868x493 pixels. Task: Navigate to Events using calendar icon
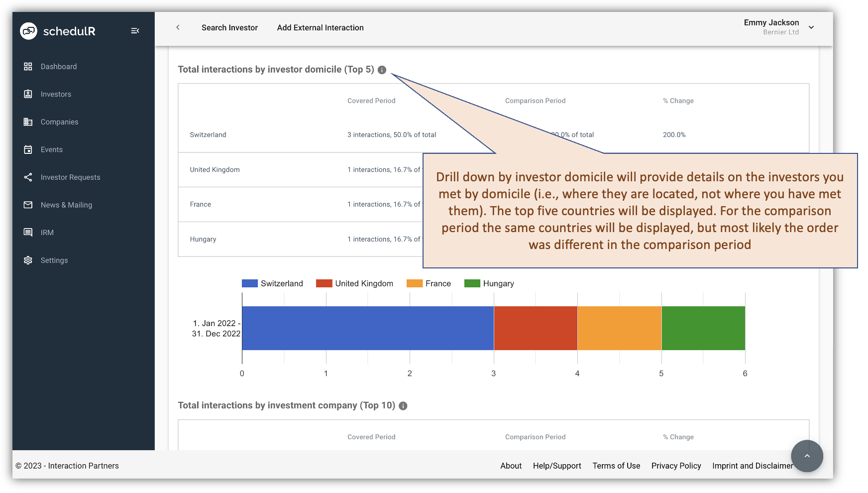click(x=28, y=149)
